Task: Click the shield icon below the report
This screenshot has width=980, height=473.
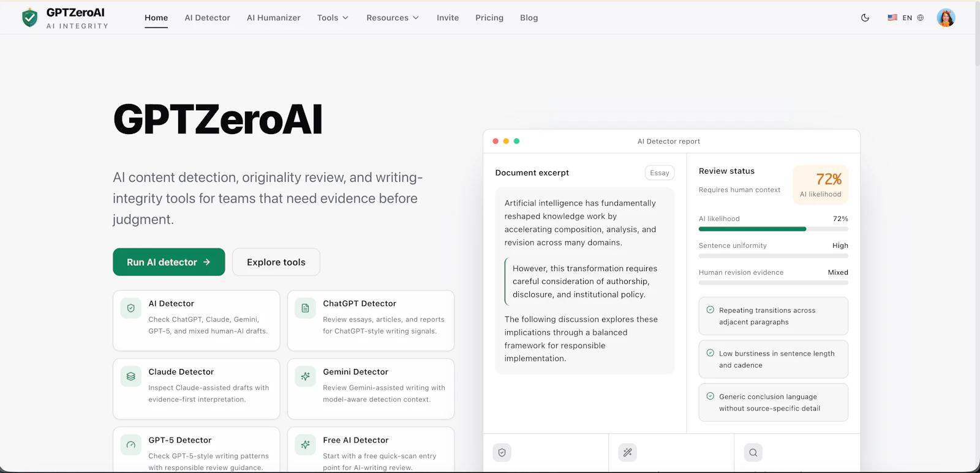Action: pos(502,453)
